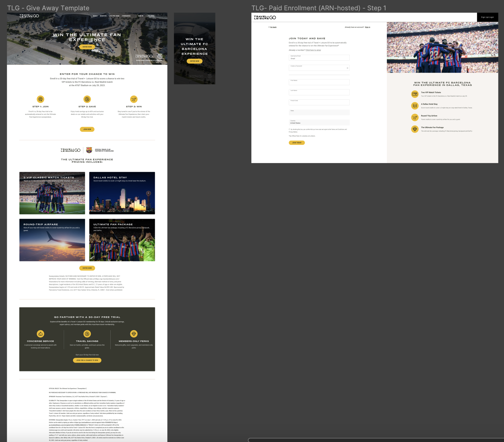Click the Travel Savings coin icon
The height and width of the screenshot is (442, 504).
tap(87, 334)
